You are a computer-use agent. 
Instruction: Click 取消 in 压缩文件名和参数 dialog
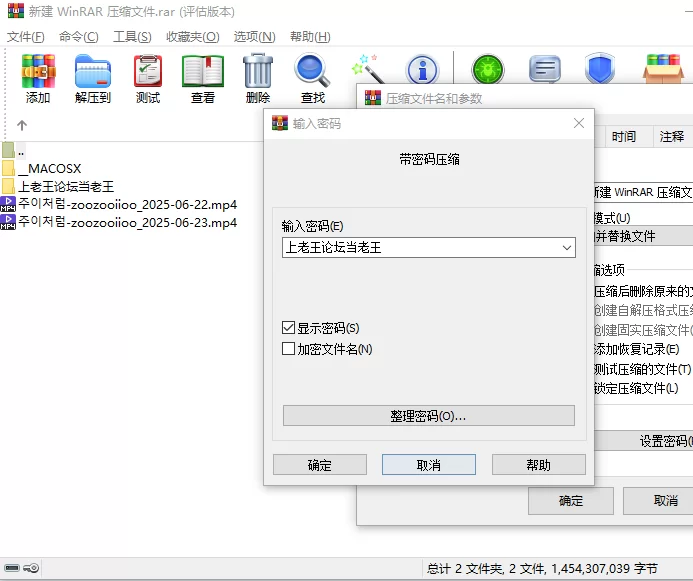(x=658, y=501)
